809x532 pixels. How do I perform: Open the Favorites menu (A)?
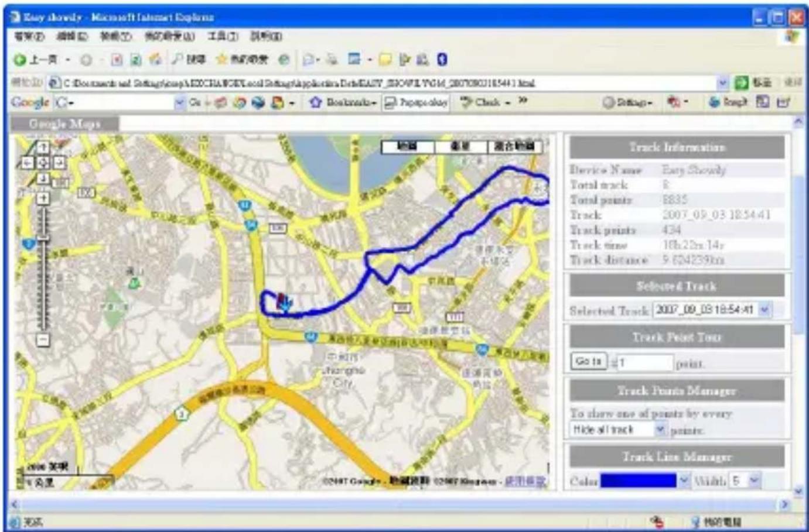[x=169, y=36]
